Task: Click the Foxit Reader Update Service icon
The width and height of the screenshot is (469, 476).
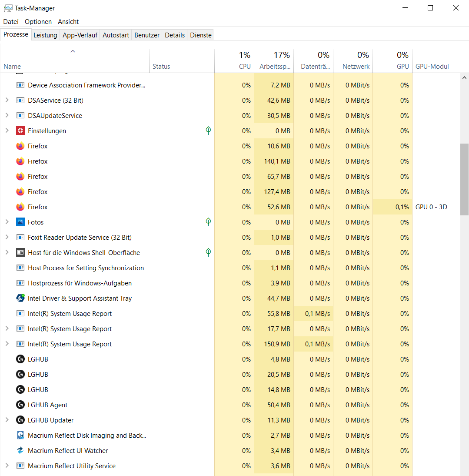Action: coord(20,238)
